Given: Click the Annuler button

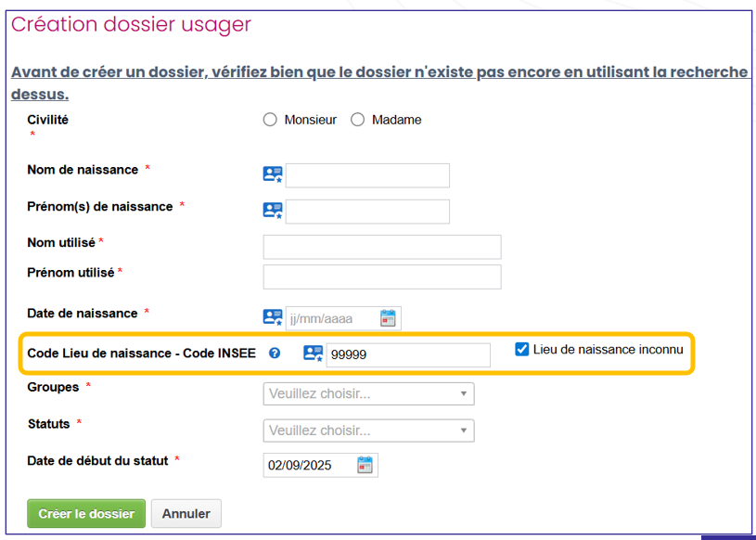Looking at the screenshot, I should pyautogui.click(x=186, y=514).
